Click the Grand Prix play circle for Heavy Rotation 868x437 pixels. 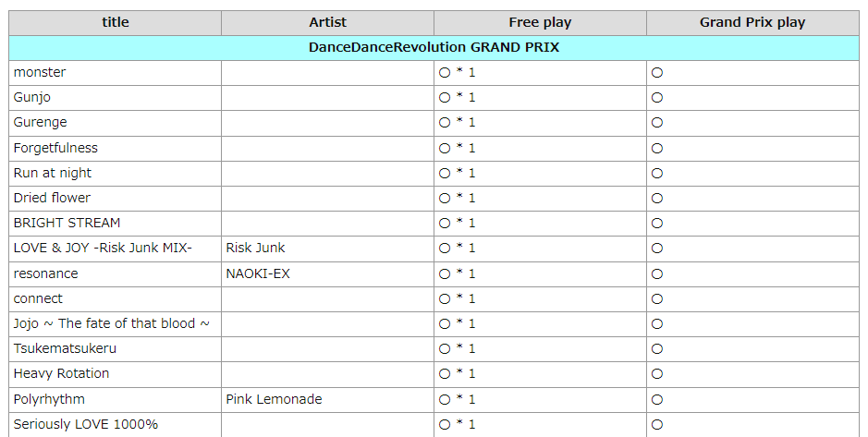657,374
